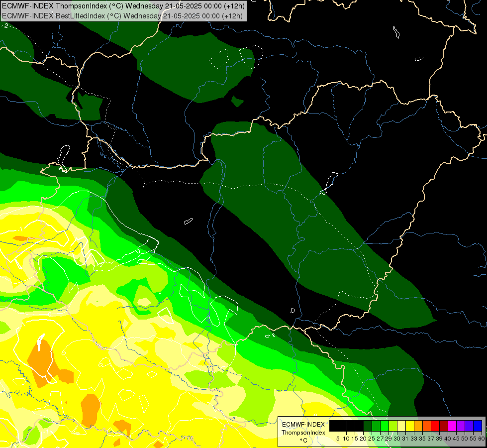This screenshot has width=487, height=448.
Task: Click the dark red 39–40 legend swatch
Action: 444,426
